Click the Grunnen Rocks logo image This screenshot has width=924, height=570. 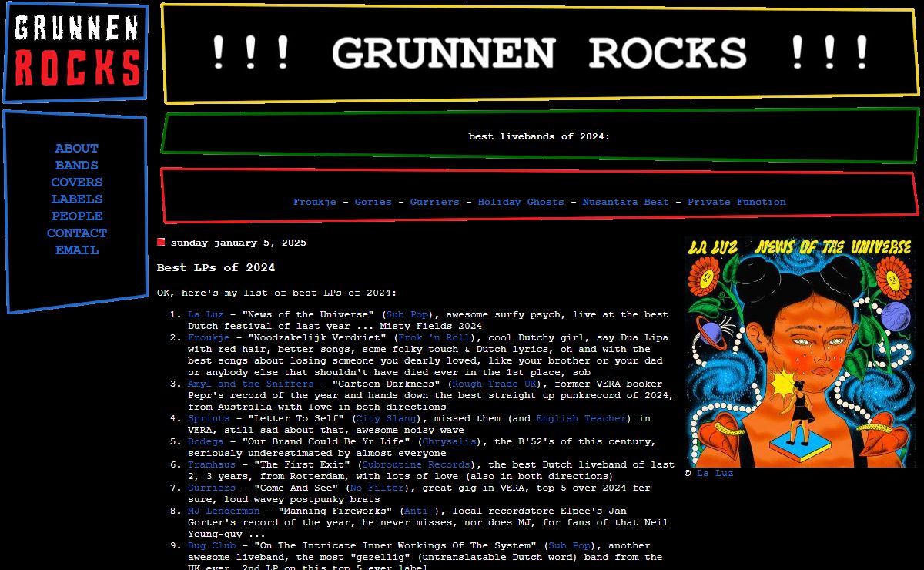[x=75, y=53]
